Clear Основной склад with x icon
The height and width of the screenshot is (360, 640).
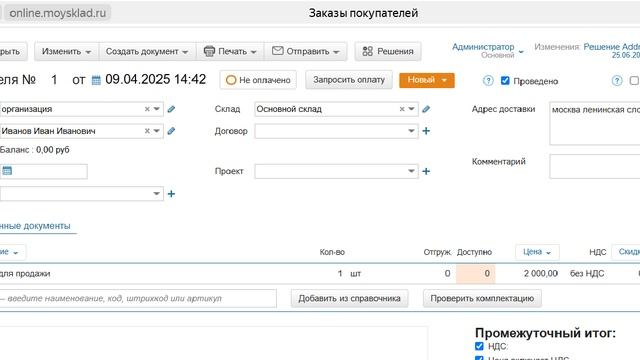[402, 109]
